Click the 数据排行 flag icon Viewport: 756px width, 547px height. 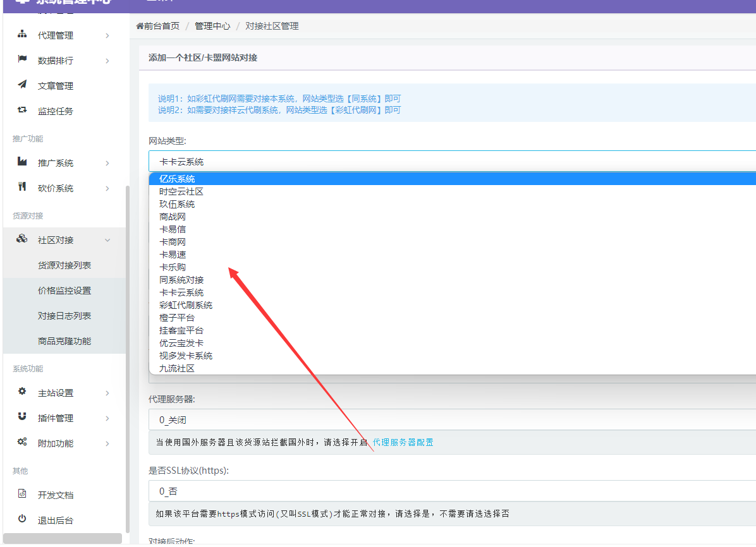click(x=22, y=59)
